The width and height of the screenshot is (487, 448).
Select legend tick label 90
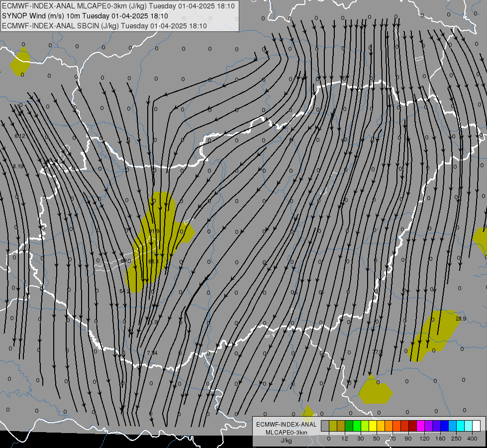coord(408,439)
